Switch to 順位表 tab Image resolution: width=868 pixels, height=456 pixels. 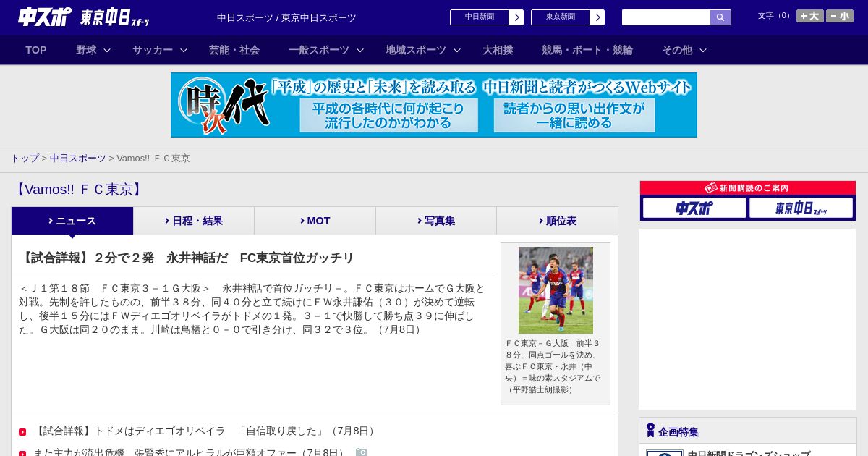click(x=557, y=221)
